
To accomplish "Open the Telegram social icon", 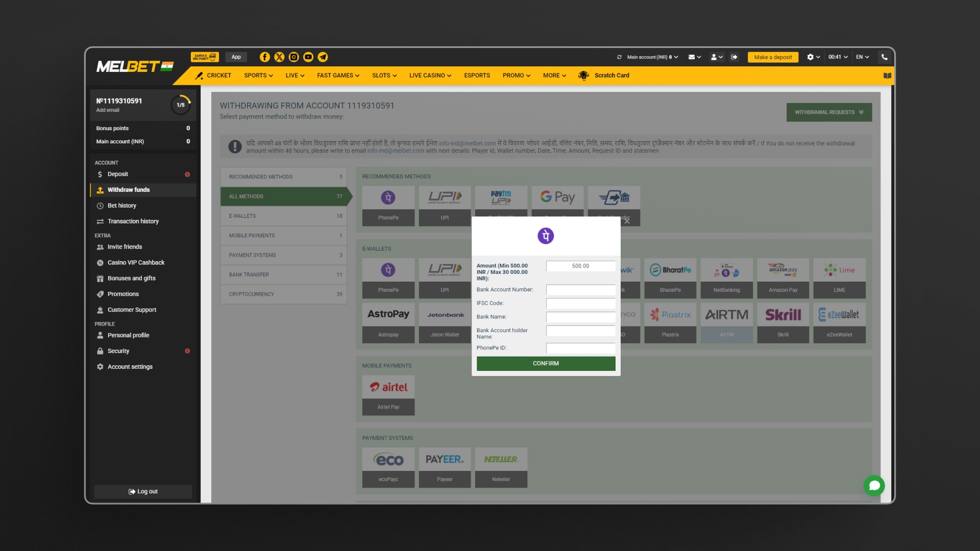I will point(323,57).
